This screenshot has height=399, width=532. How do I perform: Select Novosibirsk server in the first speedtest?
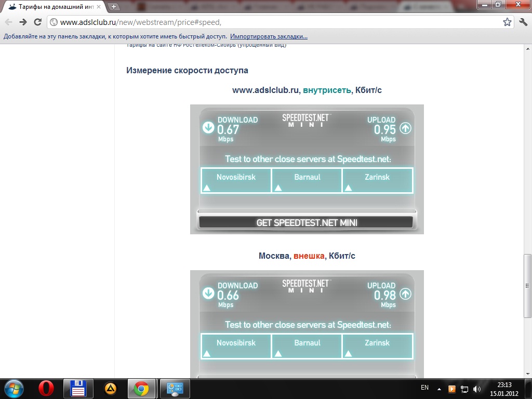pyautogui.click(x=236, y=180)
